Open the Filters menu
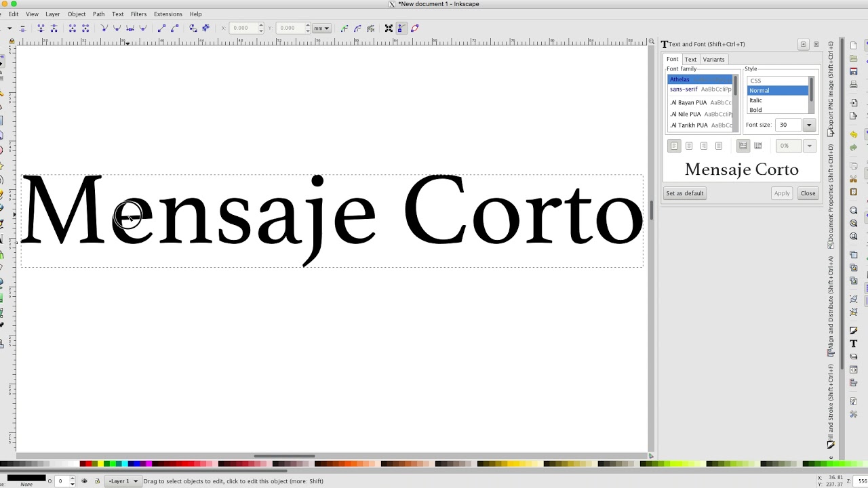The image size is (868, 488). 138,14
